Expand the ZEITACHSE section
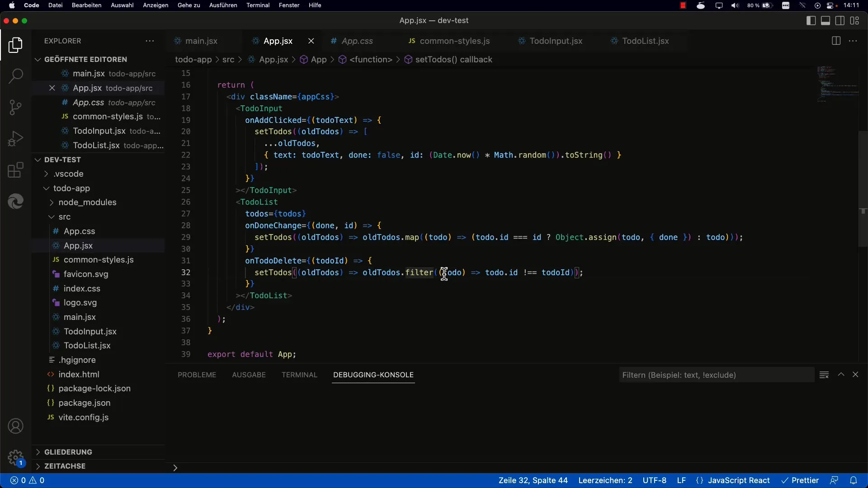This screenshot has height=488, width=868. 38,466
